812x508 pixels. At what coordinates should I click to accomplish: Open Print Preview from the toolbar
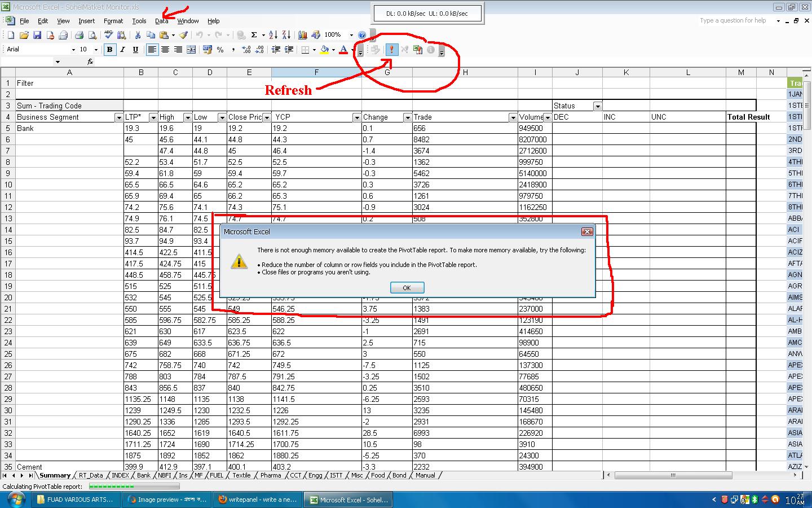click(92, 35)
